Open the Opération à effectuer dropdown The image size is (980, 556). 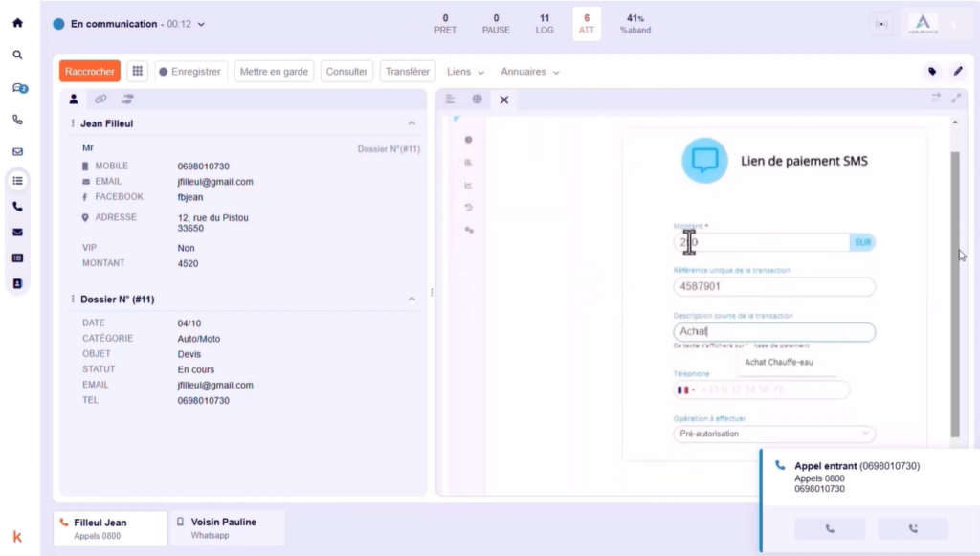[773, 434]
